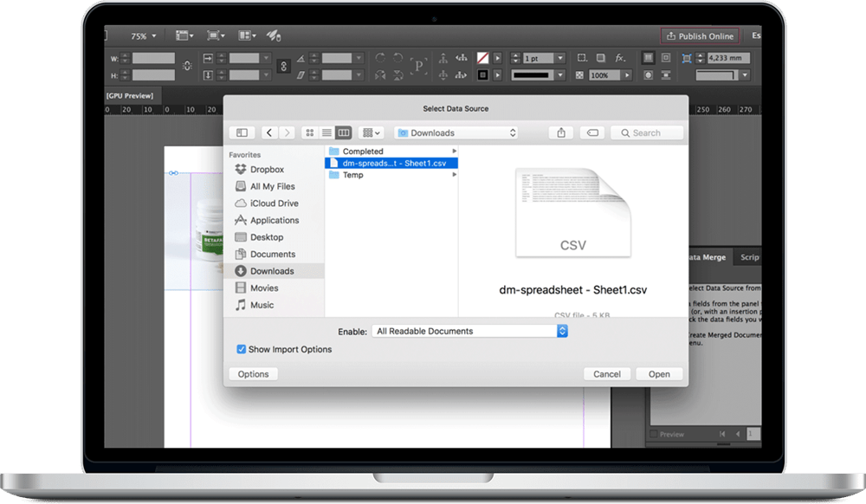Viewport: 866px width, 504px height.
Task: Select the GPU Preview document tab
Action: click(131, 95)
